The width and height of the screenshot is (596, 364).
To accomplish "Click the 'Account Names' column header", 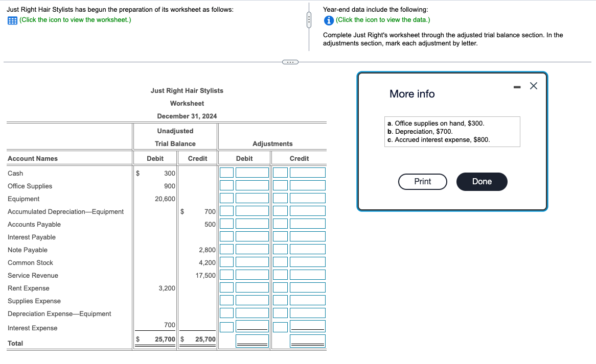I will (x=33, y=159).
